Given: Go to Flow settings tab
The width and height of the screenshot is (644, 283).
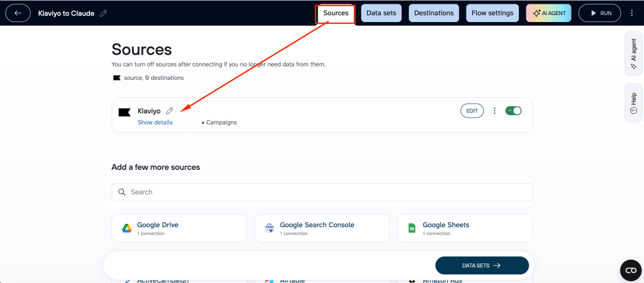Looking at the screenshot, I should click(x=492, y=13).
